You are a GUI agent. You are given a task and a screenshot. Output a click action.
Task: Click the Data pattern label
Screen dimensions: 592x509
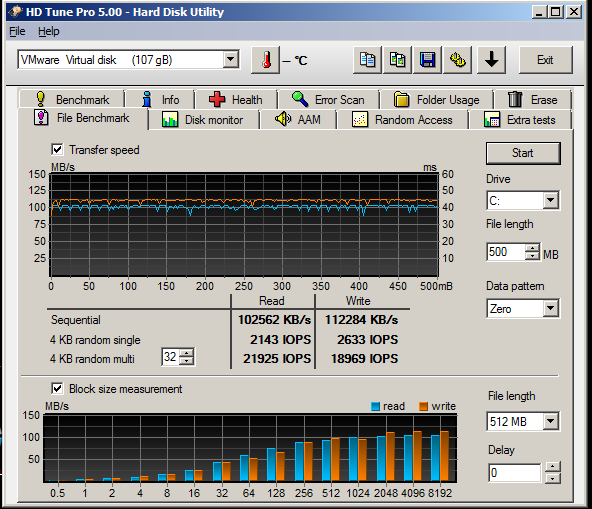click(515, 286)
